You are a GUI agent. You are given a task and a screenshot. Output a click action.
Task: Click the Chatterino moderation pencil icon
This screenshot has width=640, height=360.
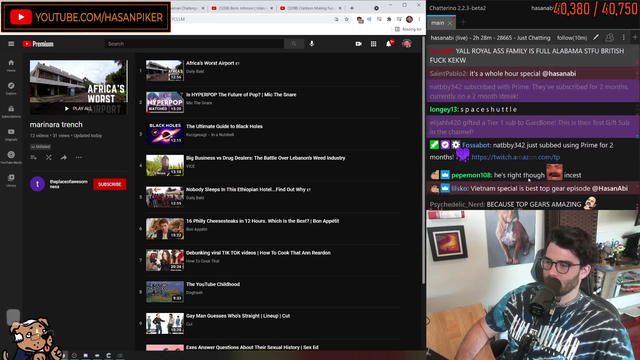(596, 38)
